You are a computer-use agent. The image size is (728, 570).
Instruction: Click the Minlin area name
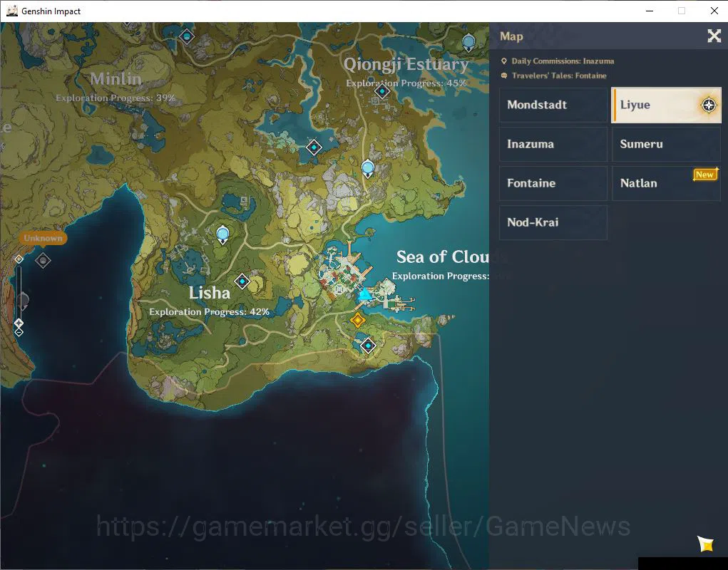[x=116, y=79]
